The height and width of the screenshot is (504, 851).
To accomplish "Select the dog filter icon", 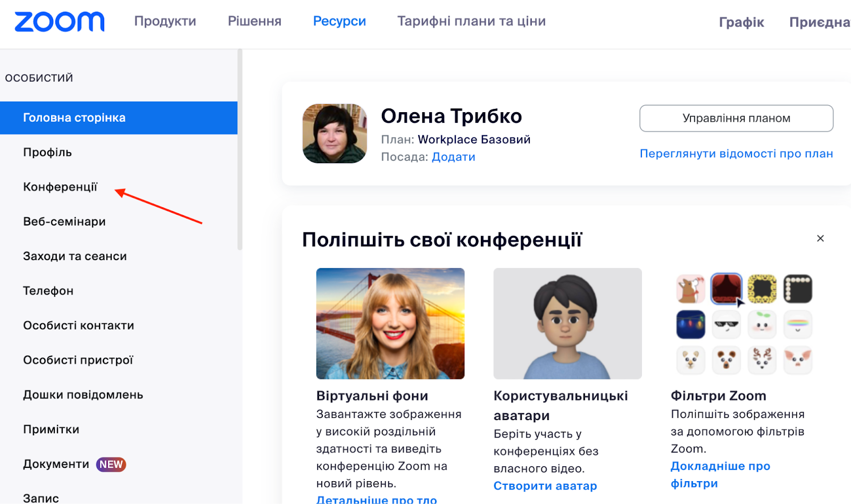I will pyautogui.click(x=690, y=289).
